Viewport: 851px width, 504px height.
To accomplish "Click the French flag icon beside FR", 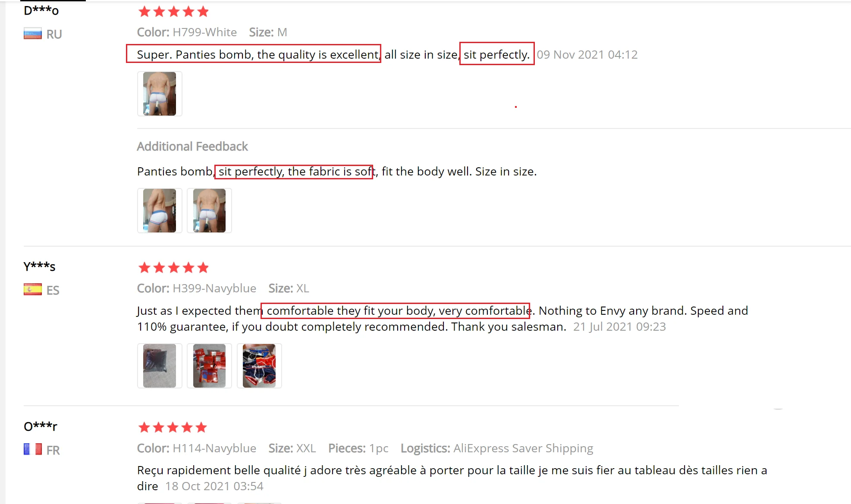I will [33, 449].
